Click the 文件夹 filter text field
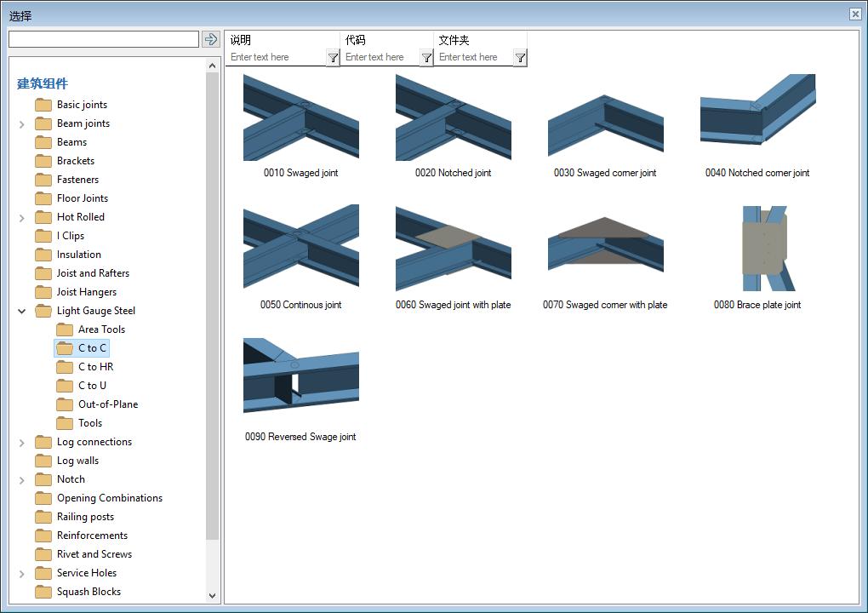The height and width of the screenshot is (613, 868). [x=474, y=58]
